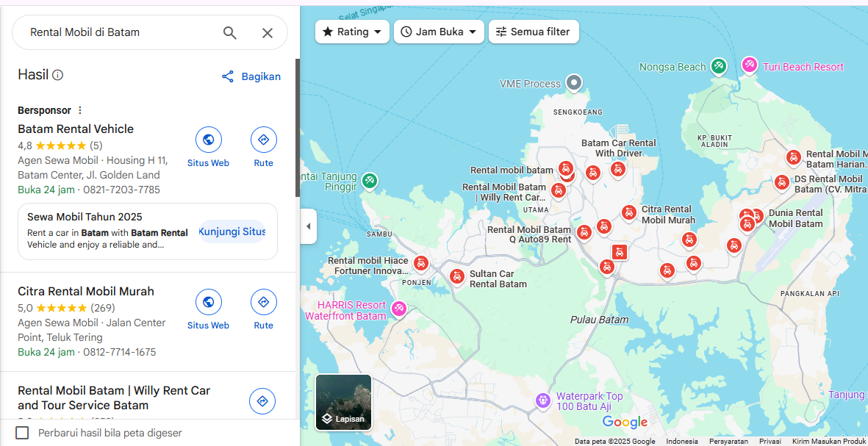
Task: Click the 'Dunia Rental Mobil Batam' map label
Action: tap(796, 218)
